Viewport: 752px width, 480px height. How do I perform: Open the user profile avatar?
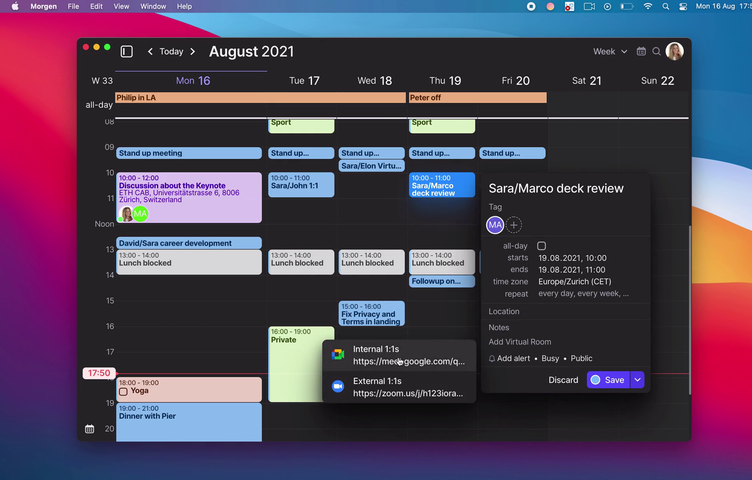tap(675, 51)
